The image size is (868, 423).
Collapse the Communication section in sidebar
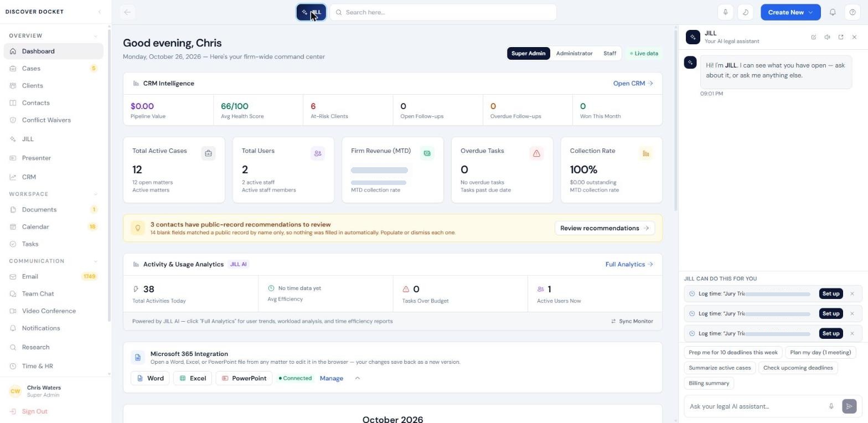(95, 261)
